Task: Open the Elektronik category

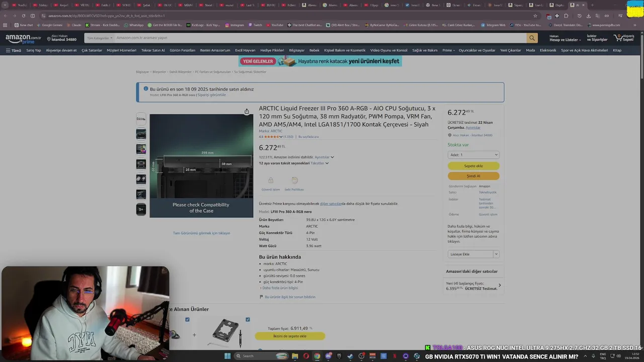Action: 548,50
